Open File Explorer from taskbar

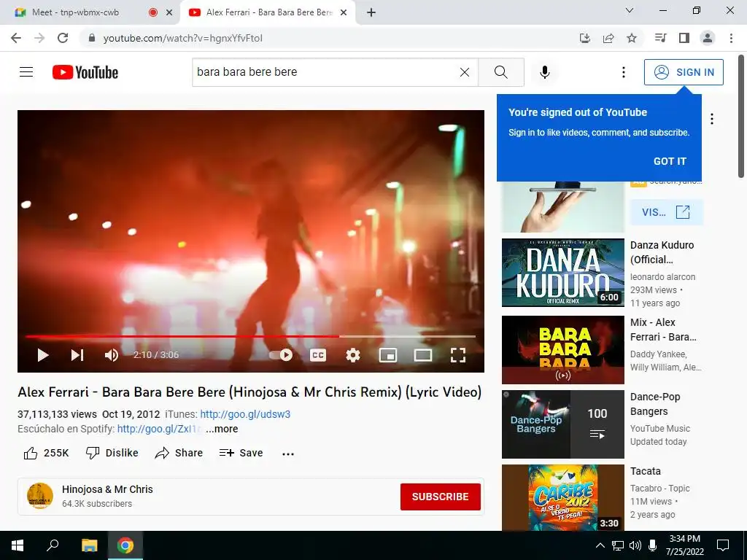coord(89,545)
